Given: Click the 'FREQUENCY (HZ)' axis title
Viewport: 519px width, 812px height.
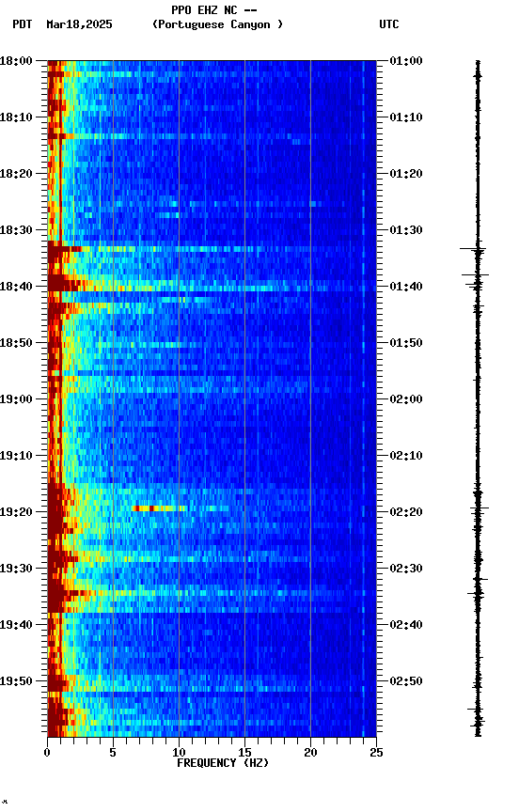Looking at the screenshot, I should tap(223, 763).
